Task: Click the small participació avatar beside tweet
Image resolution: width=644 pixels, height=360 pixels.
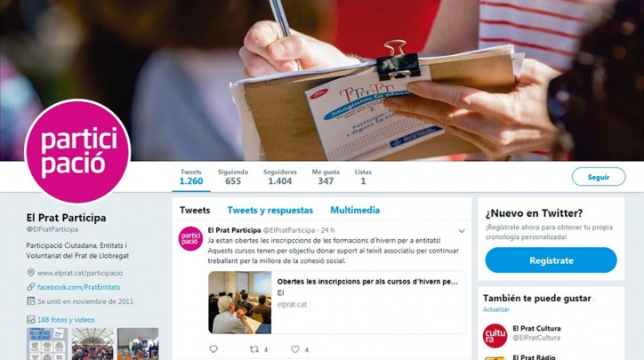Action: click(190, 238)
